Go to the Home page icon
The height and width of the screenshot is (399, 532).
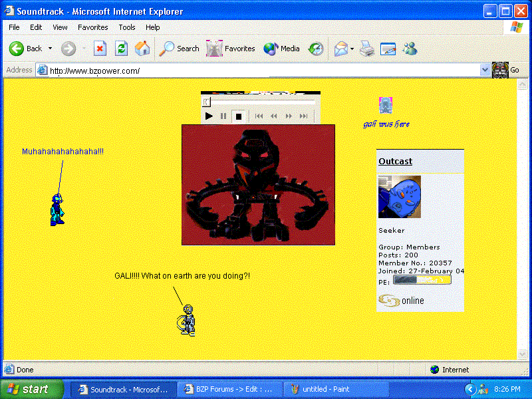pos(142,49)
